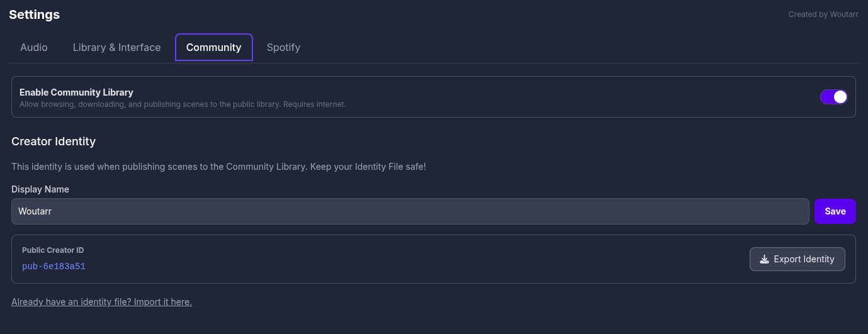Screen dimensions: 868x334
Task: Click the Display Name field label
Action: tap(40, 189)
